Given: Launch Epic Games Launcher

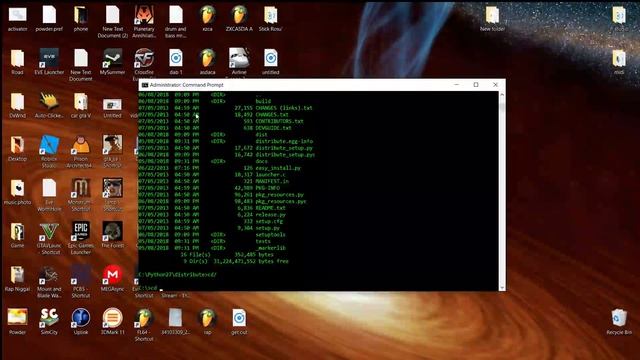Looking at the screenshot, I should coord(80,239).
